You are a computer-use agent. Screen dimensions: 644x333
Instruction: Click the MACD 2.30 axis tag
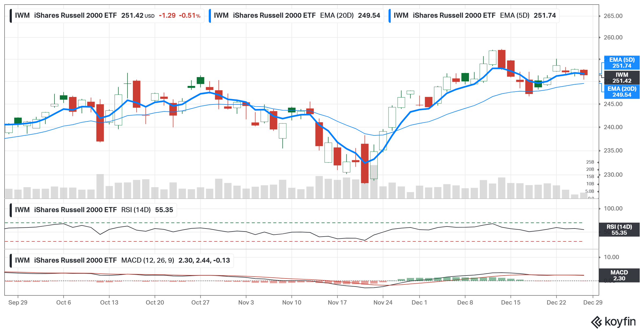click(x=619, y=275)
